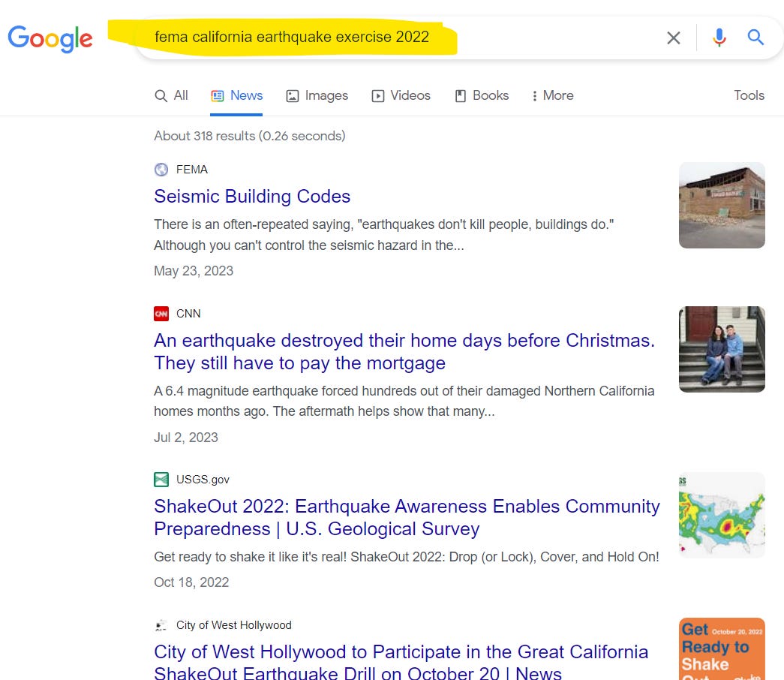This screenshot has width=784, height=680.
Task: Open the Tools options
Action: coord(749,95)
